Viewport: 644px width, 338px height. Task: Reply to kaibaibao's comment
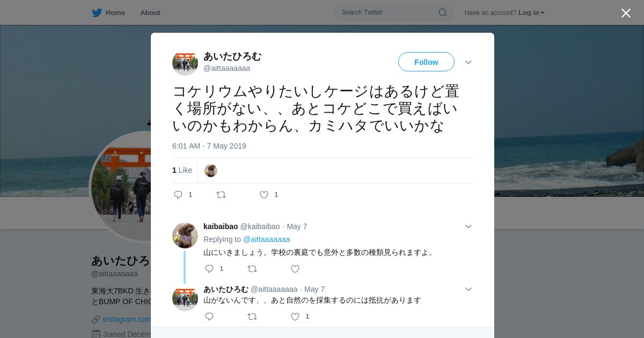[x=209, y=269]
